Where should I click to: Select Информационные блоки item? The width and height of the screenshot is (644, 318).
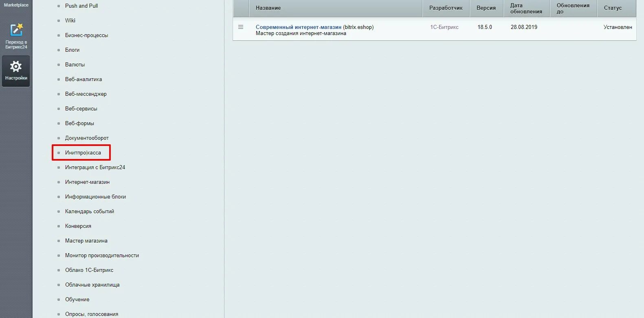click(x=95, y=197)
